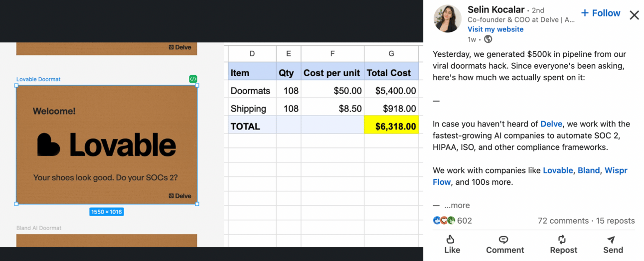Click the Welcome! text on the doormat
The image size is (644, 261).
click(54, 111)
